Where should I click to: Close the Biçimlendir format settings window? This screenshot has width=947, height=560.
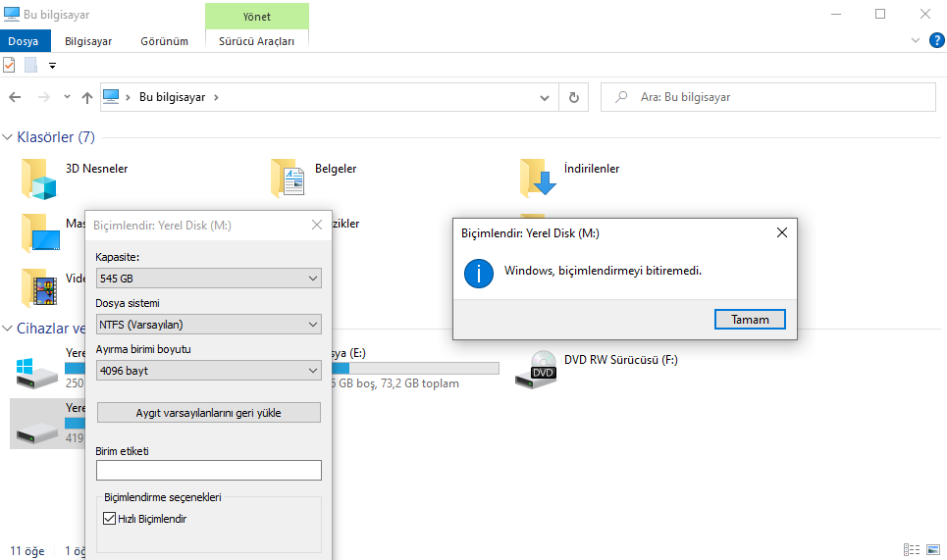[316, 225]
